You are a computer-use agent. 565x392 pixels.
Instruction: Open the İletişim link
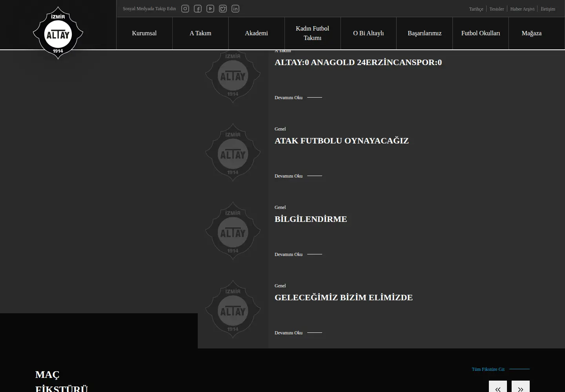pos(548,9)
